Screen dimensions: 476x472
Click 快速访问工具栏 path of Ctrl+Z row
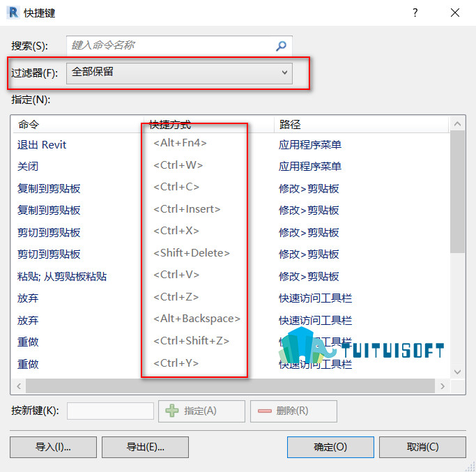click(316, 298)
